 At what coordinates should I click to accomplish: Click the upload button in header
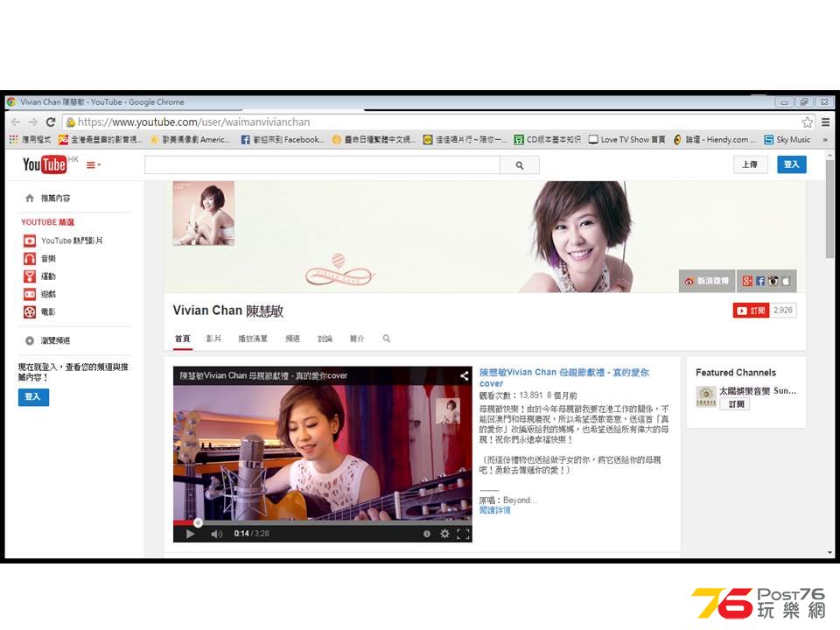750,164
